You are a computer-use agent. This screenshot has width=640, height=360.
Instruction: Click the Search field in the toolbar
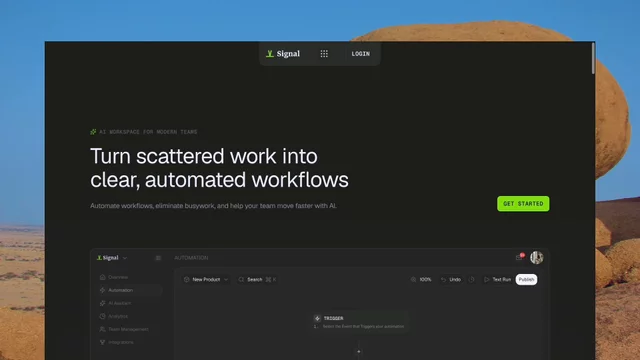coord(258,280)
